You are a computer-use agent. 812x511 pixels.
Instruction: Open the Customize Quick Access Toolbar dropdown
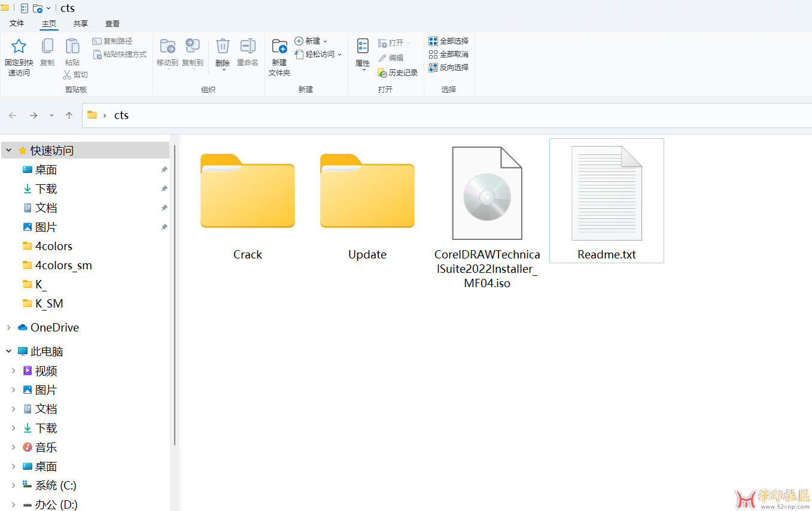(48, 8)
